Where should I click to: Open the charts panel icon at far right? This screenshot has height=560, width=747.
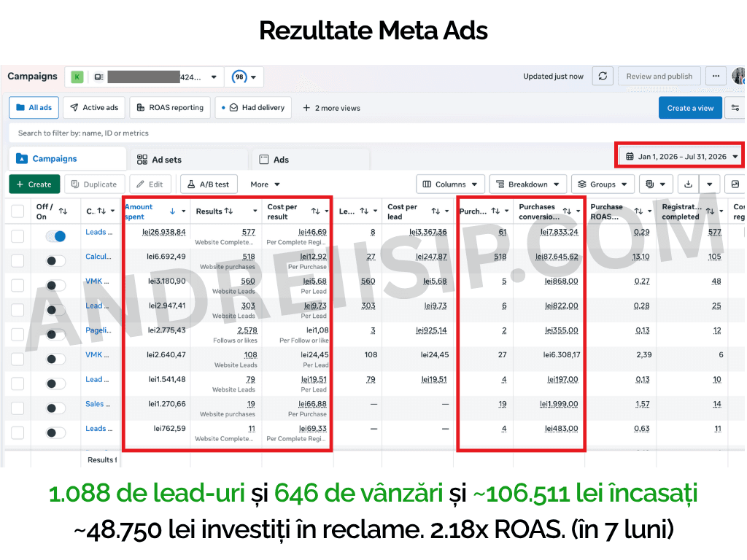click(x=735, y=184)
